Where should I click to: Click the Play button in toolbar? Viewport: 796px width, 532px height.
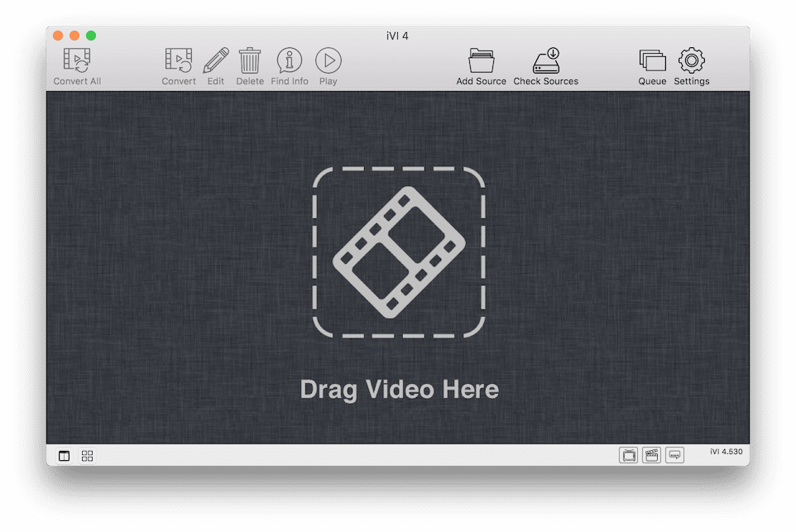click(328, 60)
